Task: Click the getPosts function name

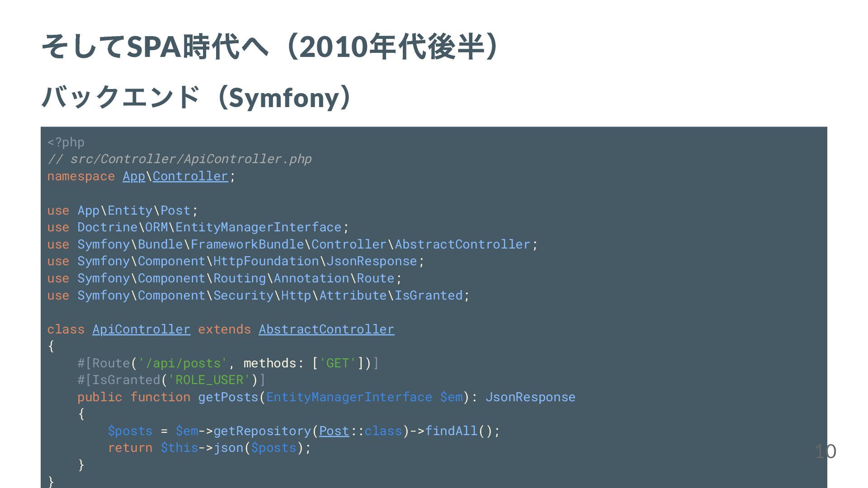Action: [228, 397]
